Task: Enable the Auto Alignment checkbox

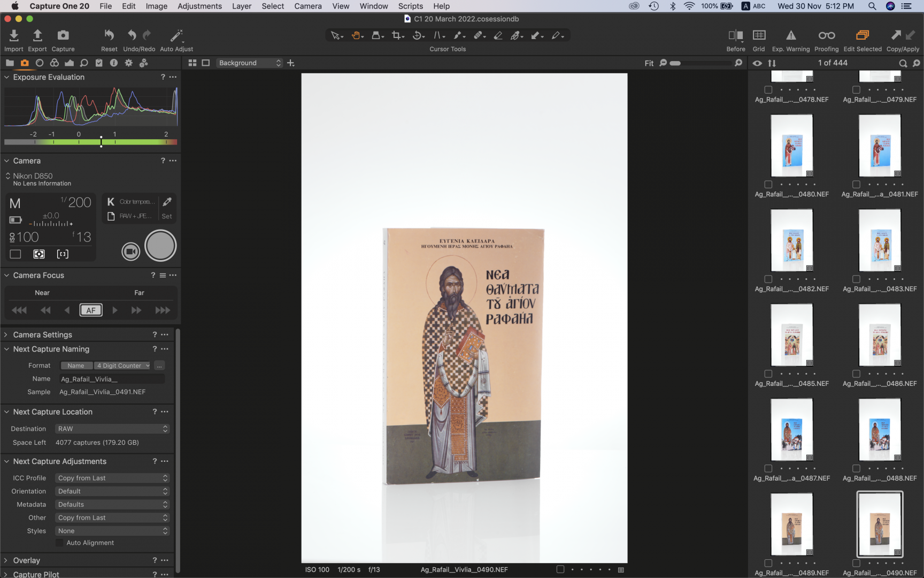Action: [59, 543]
